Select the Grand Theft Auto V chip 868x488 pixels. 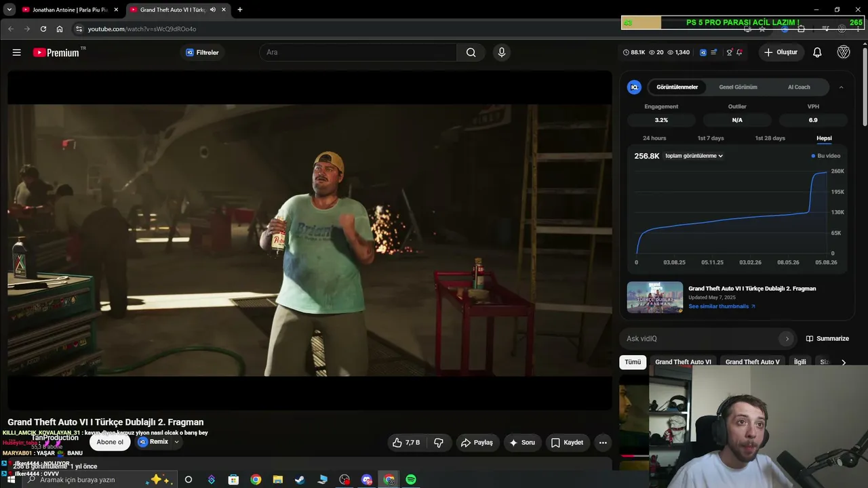[x=753, y=362]
